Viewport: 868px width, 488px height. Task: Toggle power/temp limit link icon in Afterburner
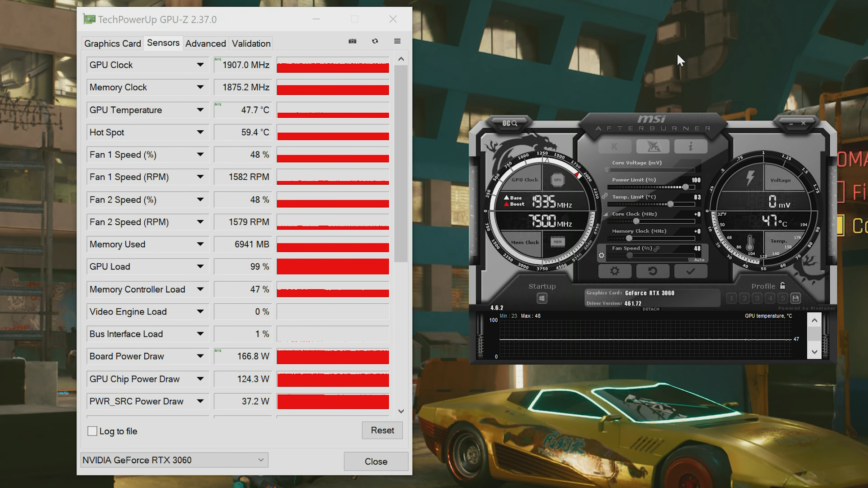click(605, 196)
